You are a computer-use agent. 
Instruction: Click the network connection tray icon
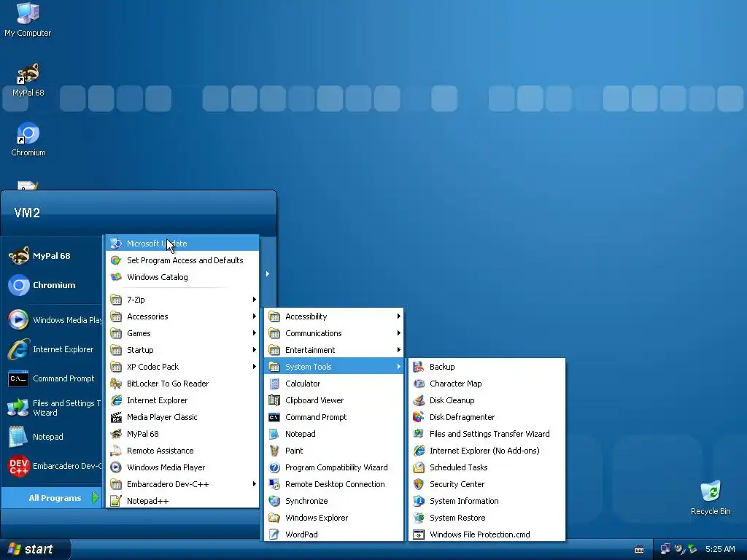click(x=665, y=549)
